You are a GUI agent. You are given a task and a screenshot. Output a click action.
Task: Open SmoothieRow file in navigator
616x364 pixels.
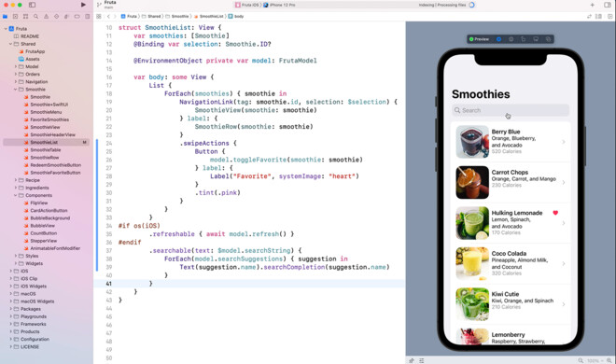click(41, 158)
